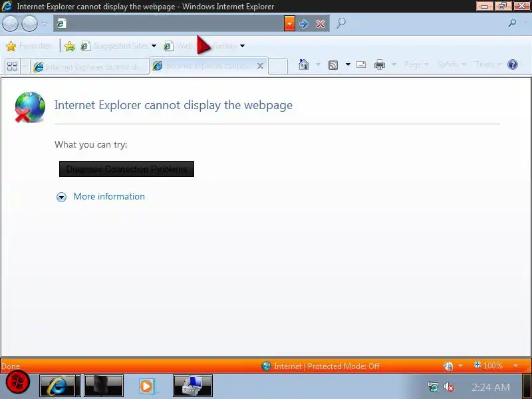Click the Done status text

point(11,366)
